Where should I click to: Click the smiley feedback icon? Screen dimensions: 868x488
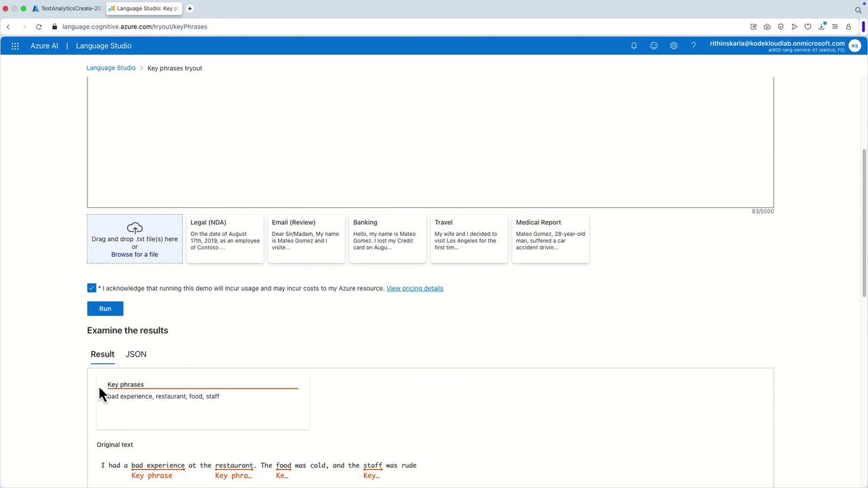[x=654, y=46]
